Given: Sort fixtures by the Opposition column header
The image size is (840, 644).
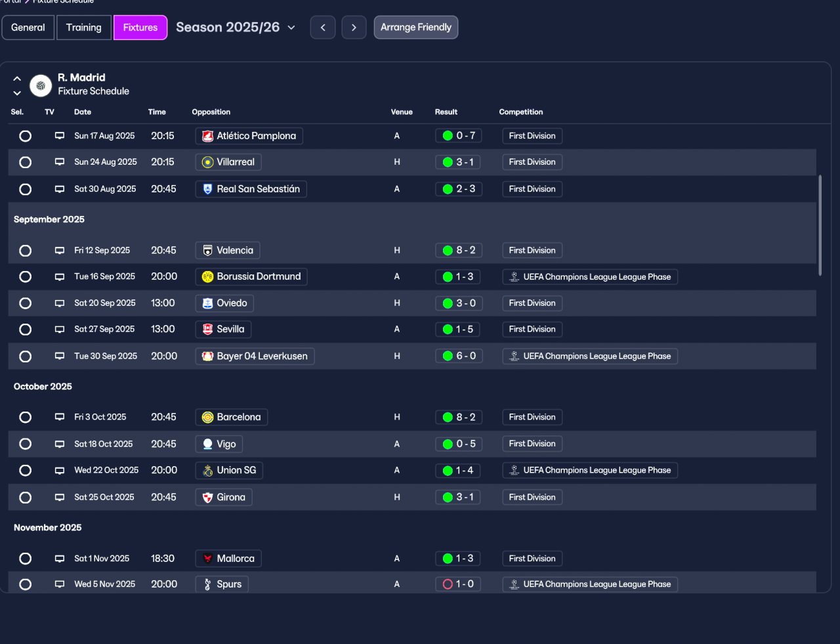Looking at the screenshot, I should point(211,112).
